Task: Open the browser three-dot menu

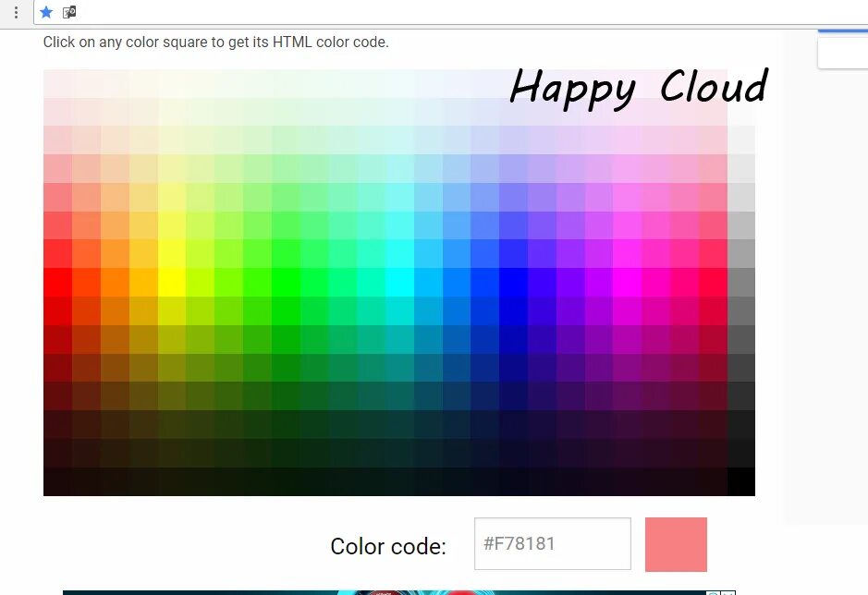Action: coord(16,12)
